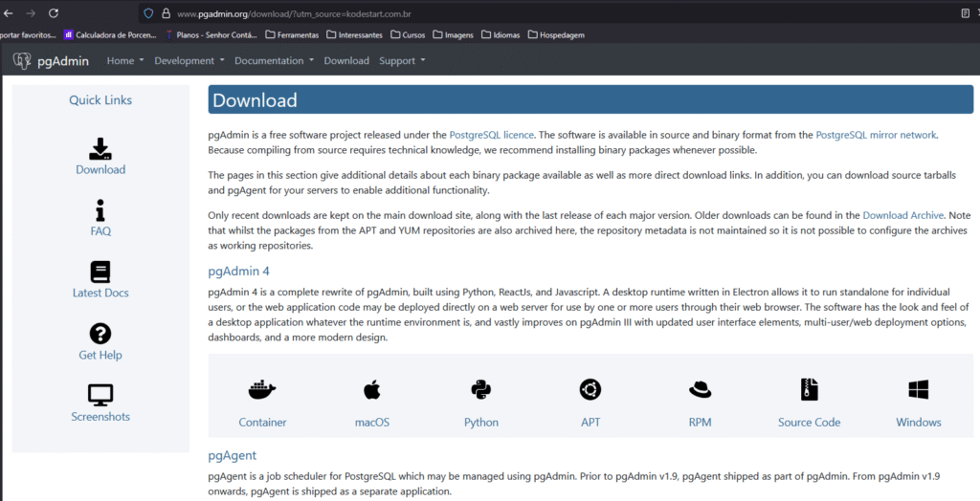This screenshot has height=501, width=980.
Task: Select the macOS Apple icon
Action: click(372, 390)
